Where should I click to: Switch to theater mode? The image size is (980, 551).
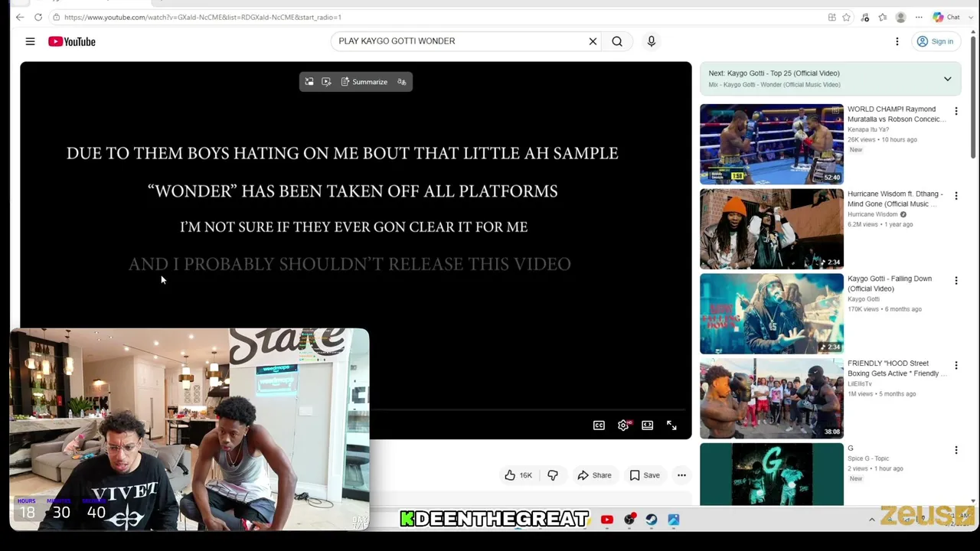tap(648, 425)
